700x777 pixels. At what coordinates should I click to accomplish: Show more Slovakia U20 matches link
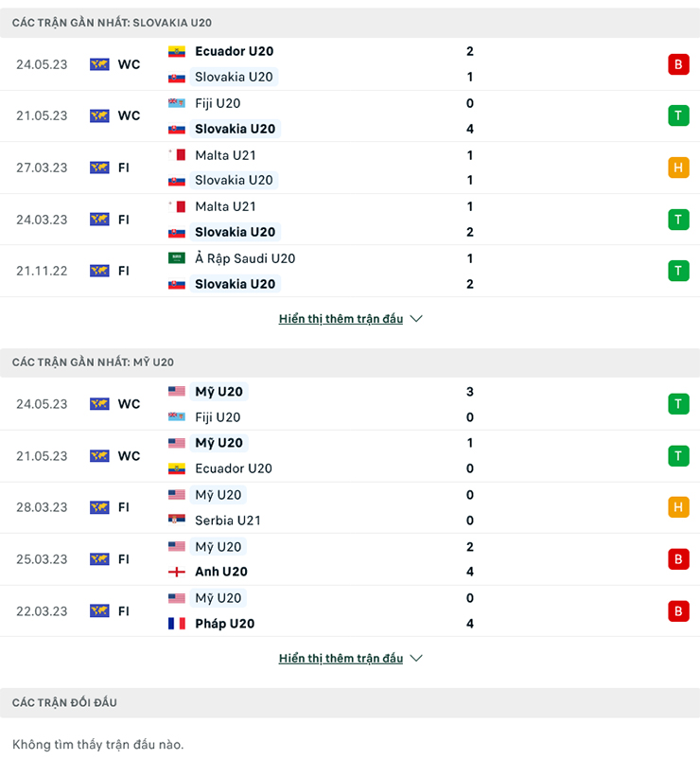pos(341,319)
